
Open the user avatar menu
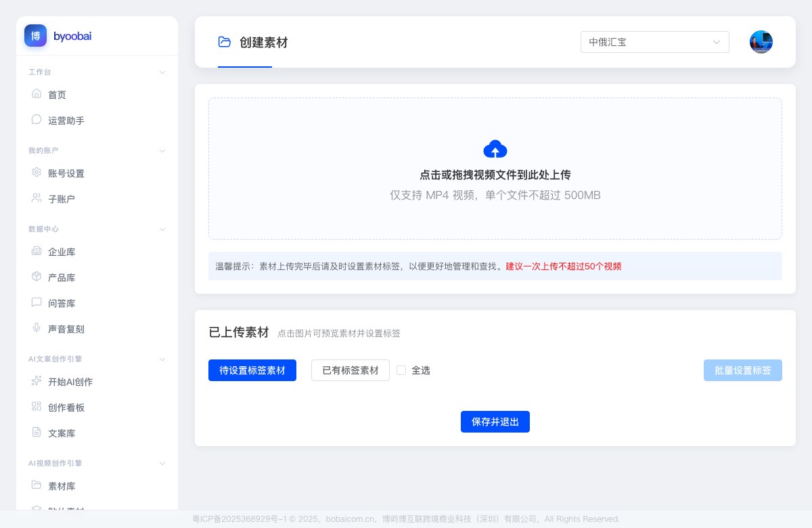tap(761, 42)
